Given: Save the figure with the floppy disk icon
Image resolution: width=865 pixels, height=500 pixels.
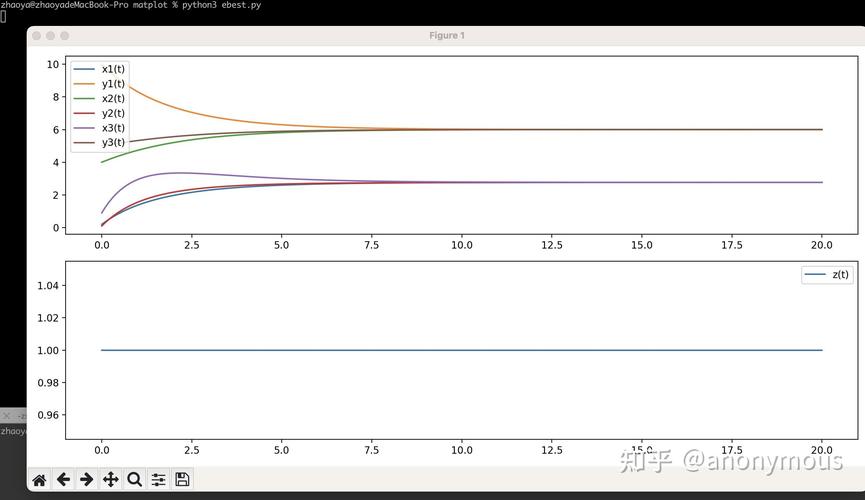Looking at the screenshot, I should 182,480.
